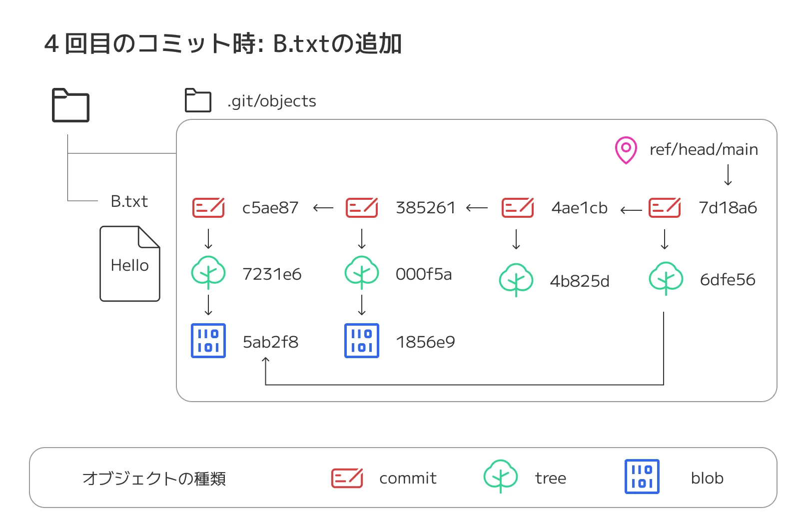Image resolution: width=806 pixels, height=532 pixels.
Task: Click the commit icon next to 4ae1cb
Action: click(x=517, y=207)
